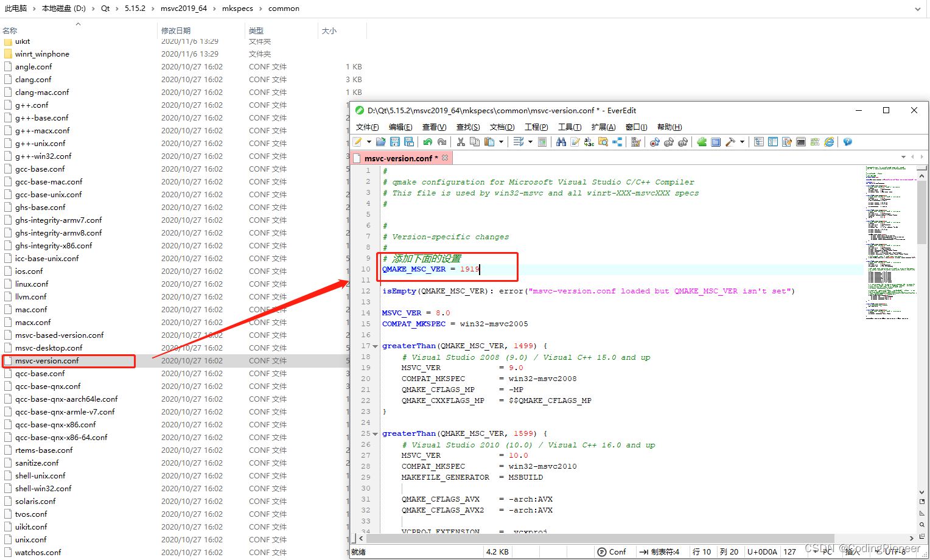
Task: Collapse the greaterThan block fold at line 17
Action: (375, 346)
